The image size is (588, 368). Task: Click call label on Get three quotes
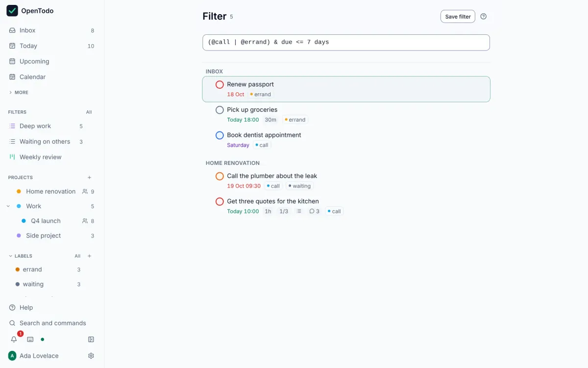335,211
